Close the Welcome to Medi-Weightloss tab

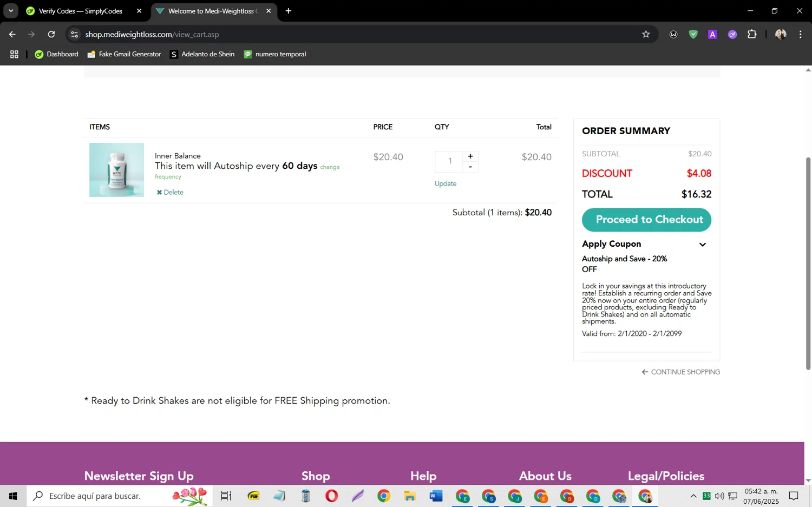[269, 11]
